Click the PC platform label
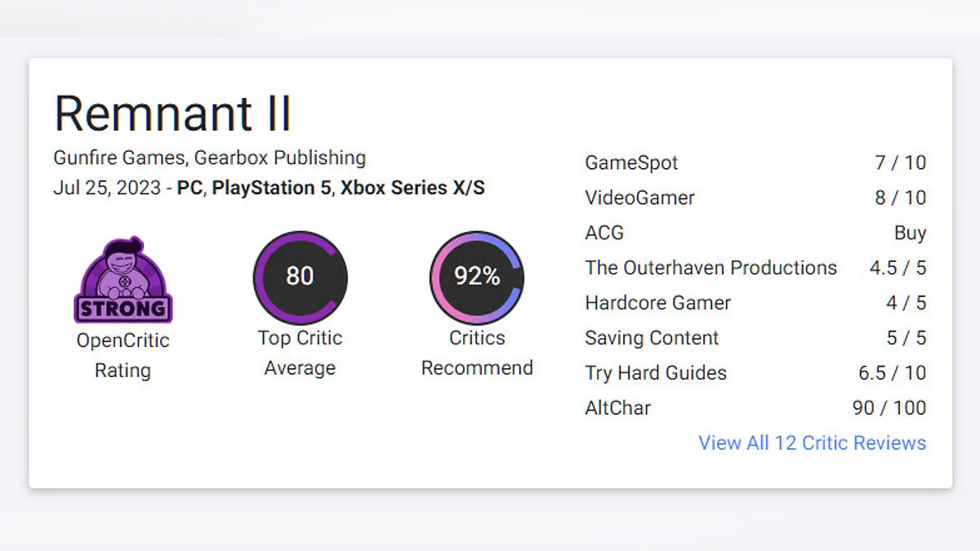 coord(189,188)
